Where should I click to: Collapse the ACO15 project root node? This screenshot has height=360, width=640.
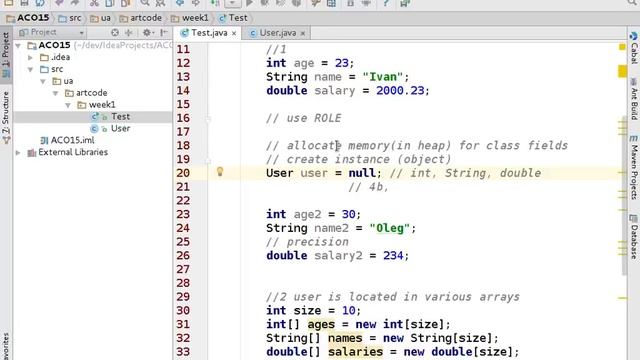point(18,46)
